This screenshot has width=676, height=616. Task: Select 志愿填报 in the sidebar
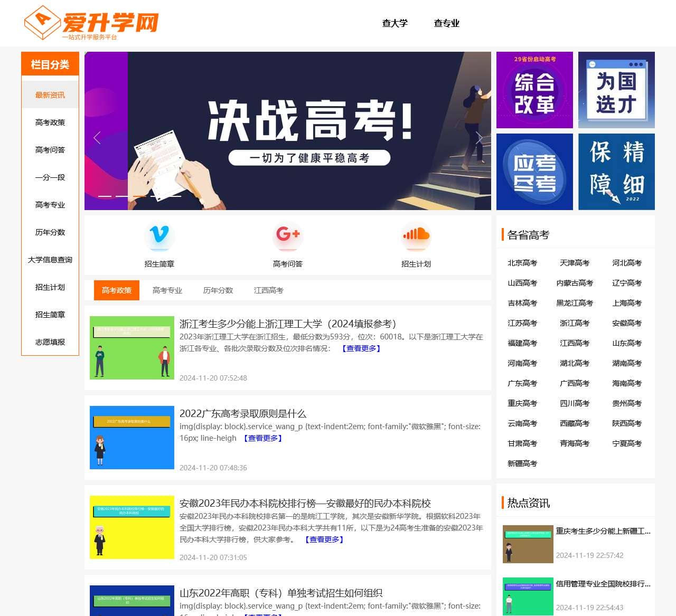click(50, 342)
